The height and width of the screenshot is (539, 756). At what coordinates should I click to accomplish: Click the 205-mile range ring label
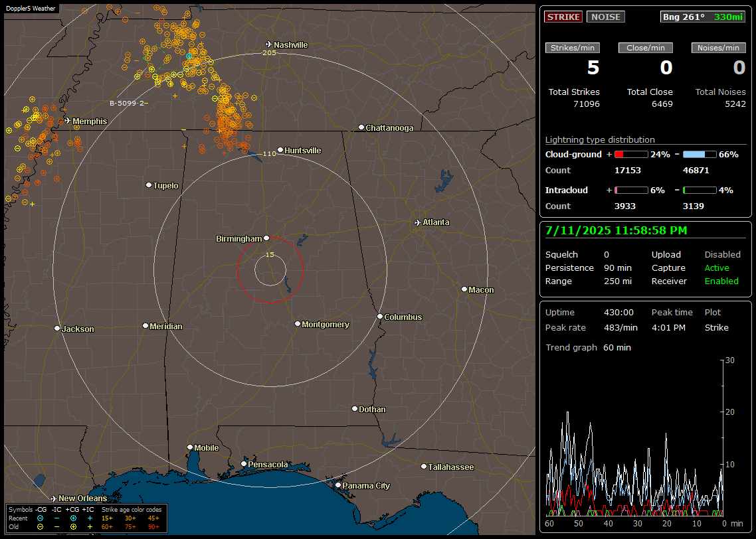click(269, 52)
